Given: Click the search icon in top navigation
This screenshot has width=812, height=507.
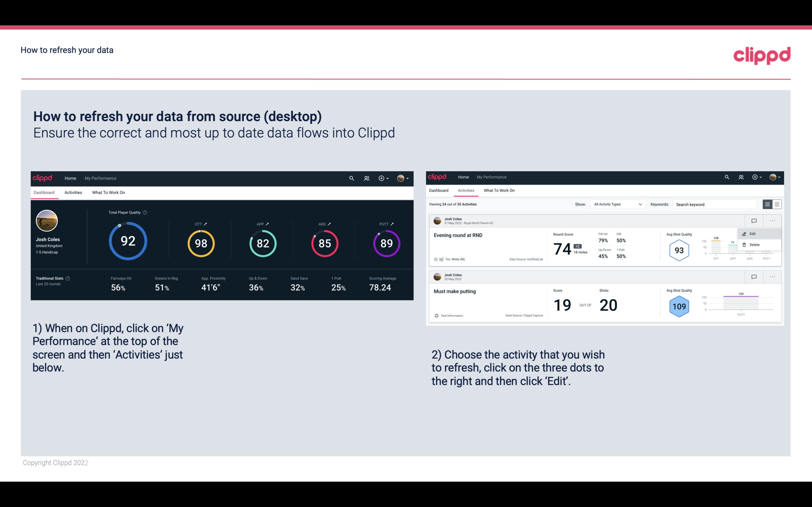Looking at the screenshot, I should coord(351,177).
